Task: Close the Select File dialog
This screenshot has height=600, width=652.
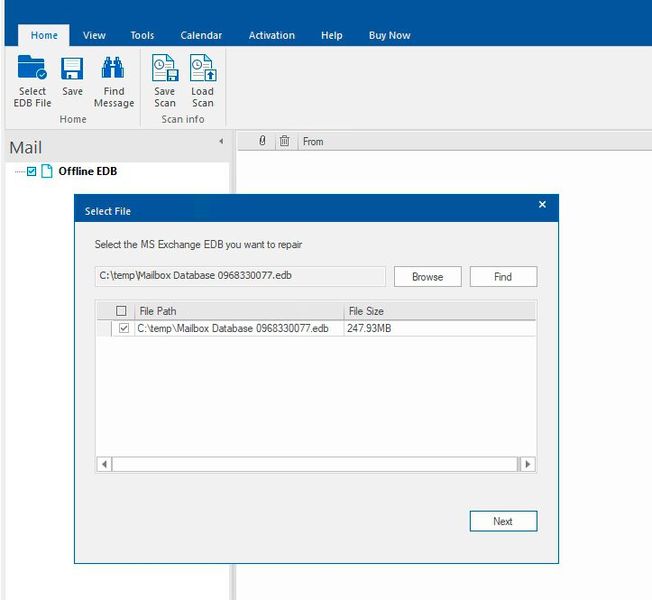Action: click(x=542, y=205)
